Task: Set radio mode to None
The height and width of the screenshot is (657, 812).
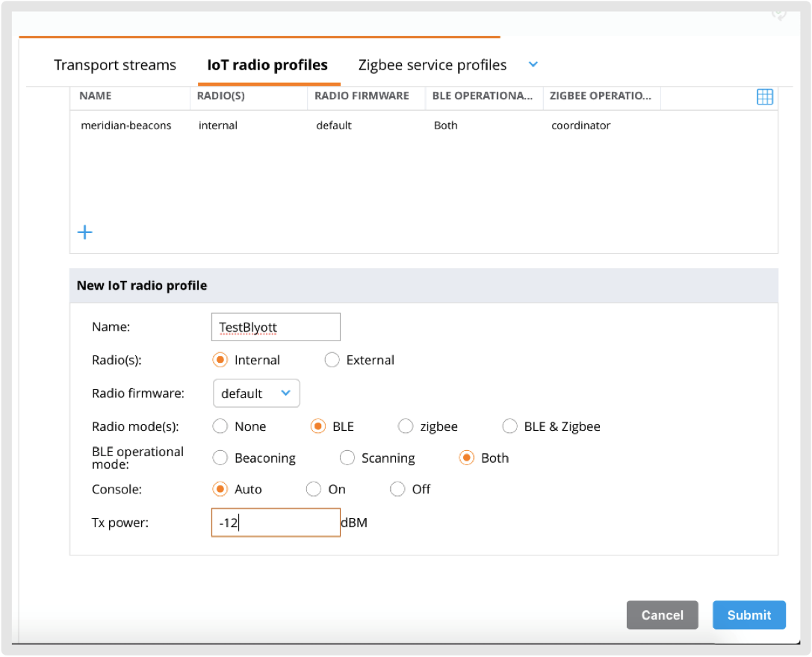Action: [x=220, y=427]
